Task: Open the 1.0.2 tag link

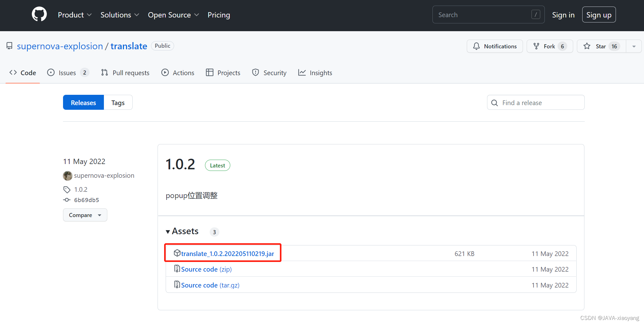Action: tap(81, 190)
